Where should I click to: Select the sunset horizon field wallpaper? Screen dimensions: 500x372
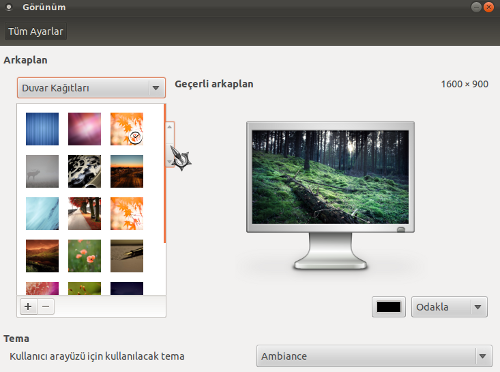coord(127,171)
